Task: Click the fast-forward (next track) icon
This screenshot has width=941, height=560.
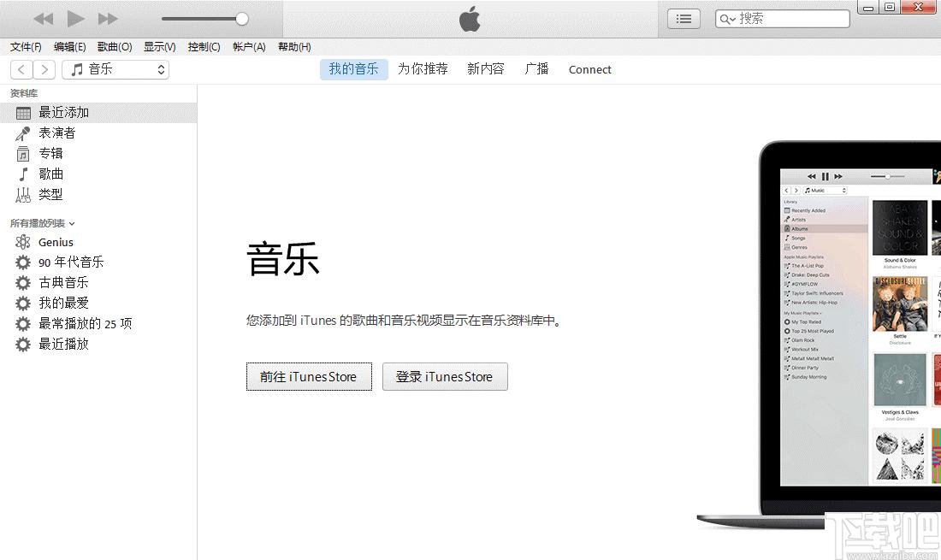Action: (x=108, y=19)
